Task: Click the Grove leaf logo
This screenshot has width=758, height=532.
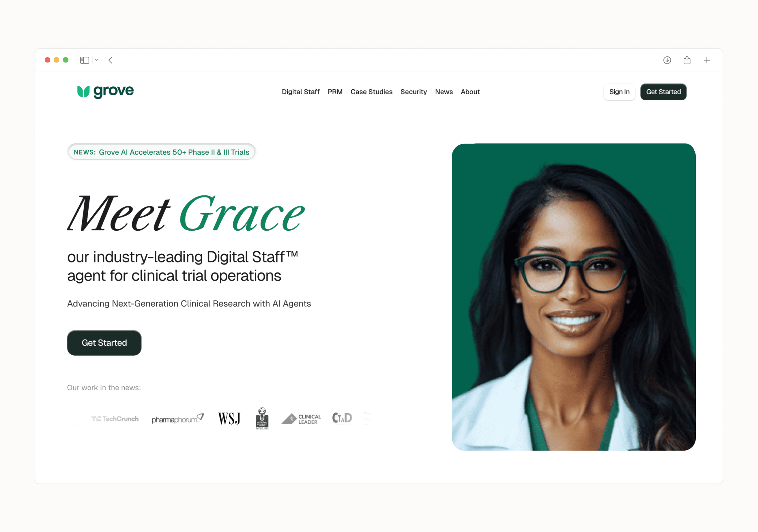Action: pos(105,91)
